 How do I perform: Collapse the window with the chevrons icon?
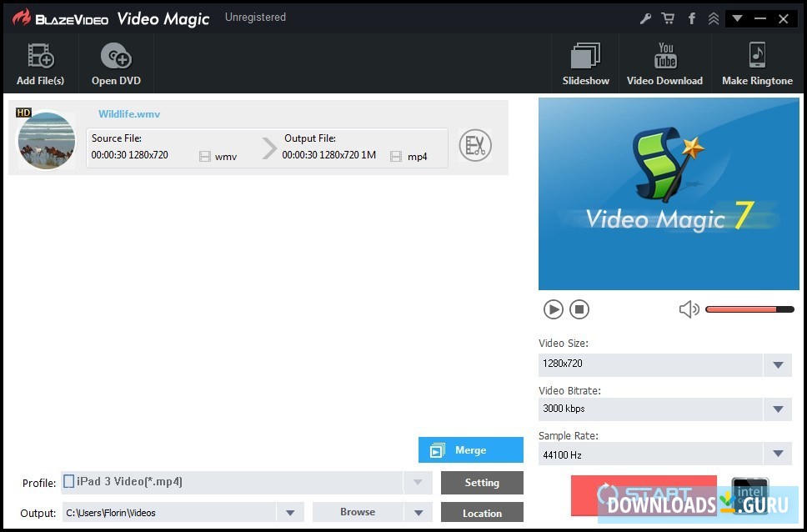[x=713, y=17]
